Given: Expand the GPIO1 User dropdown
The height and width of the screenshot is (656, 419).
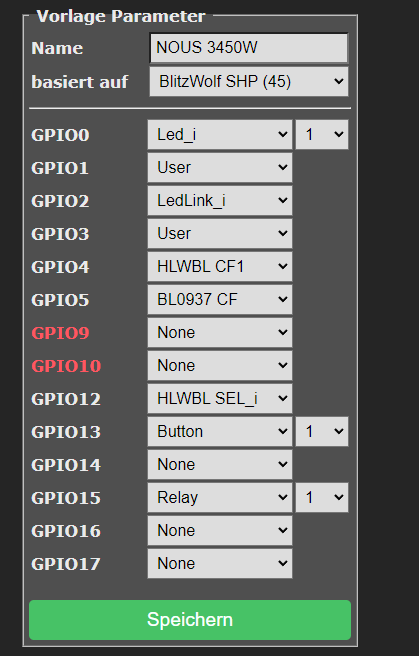Looking at the screenshot, I should 220,168.
